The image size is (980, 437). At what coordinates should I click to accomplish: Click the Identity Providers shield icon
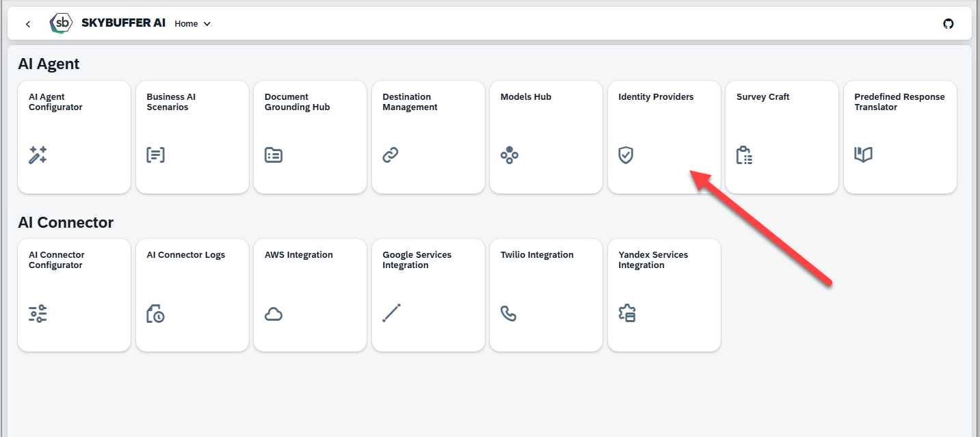coord(626,155)
